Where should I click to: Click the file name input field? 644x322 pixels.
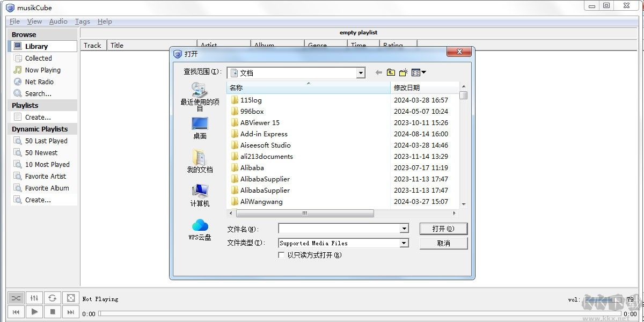click(x=339, y=229)
